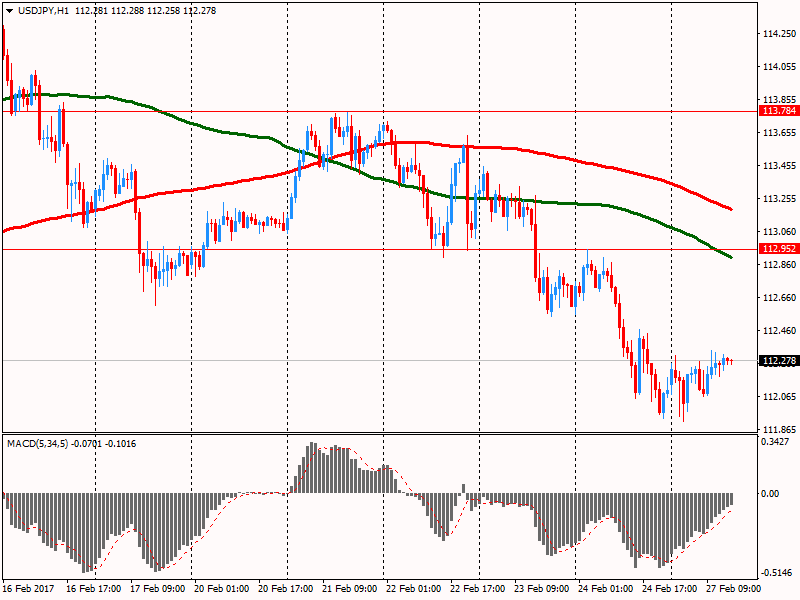Select time axis label 17 Feb 09:00
Image resolution: width=800 pixels, height=600 pixels.
coord(158,588)
